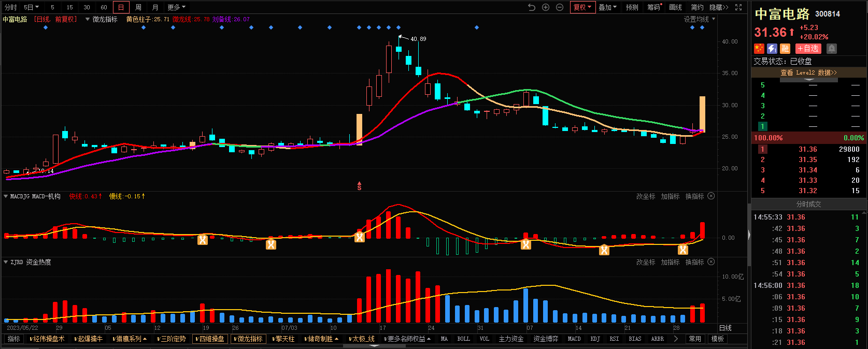Screen dimensions: 868x349
Task: Switch to 周 weekly chart tab
Action: pos(138,7)
